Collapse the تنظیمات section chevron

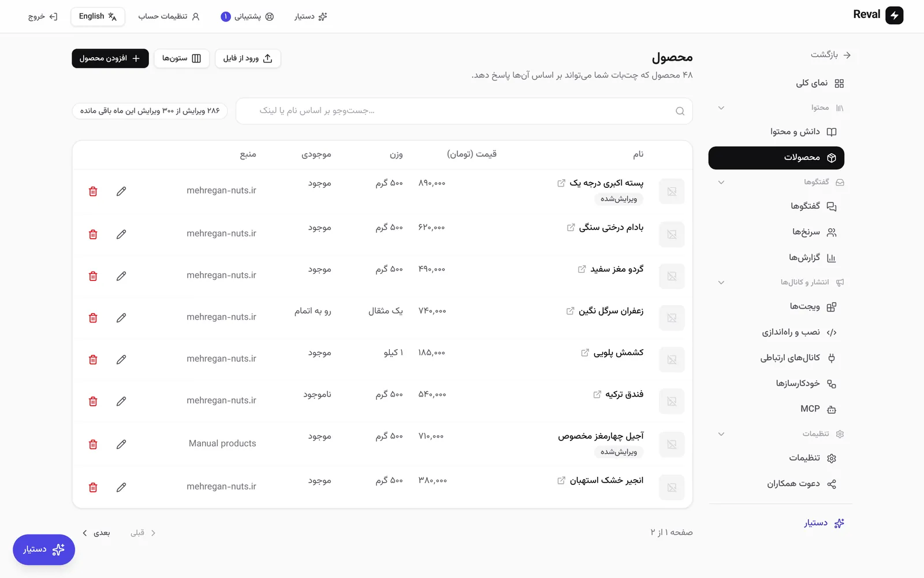click(x=721, y=434)
